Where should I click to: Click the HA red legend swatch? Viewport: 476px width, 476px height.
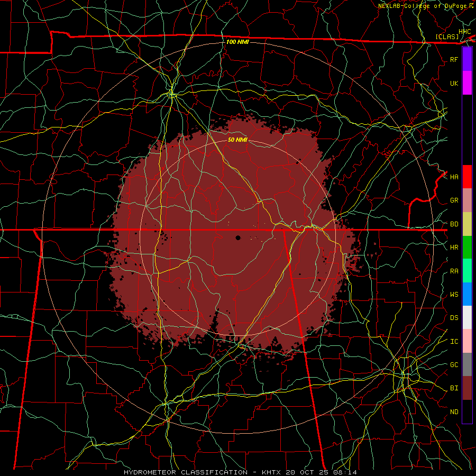tap(467, 177)
